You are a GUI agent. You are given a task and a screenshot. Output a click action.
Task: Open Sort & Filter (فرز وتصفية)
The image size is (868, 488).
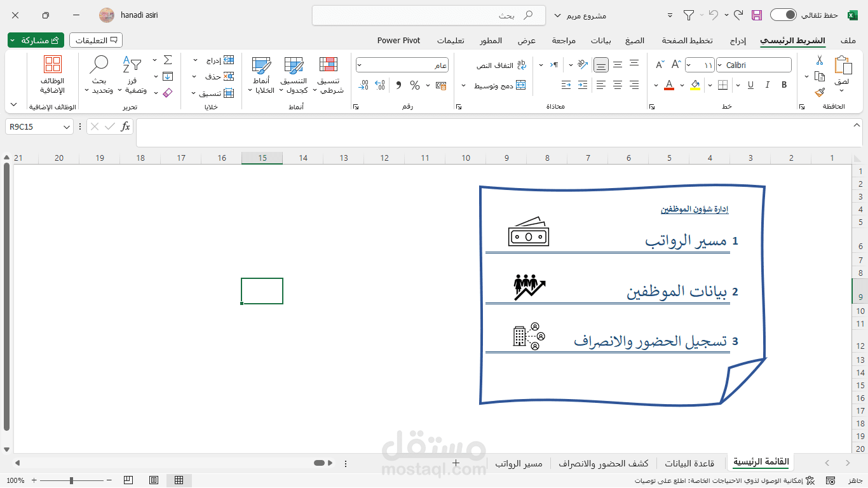click(132, 76)
